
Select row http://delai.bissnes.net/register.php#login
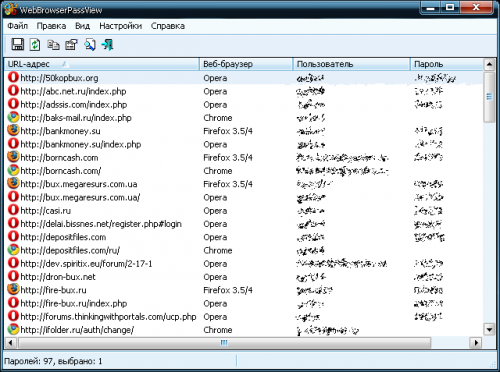point(244,224)
